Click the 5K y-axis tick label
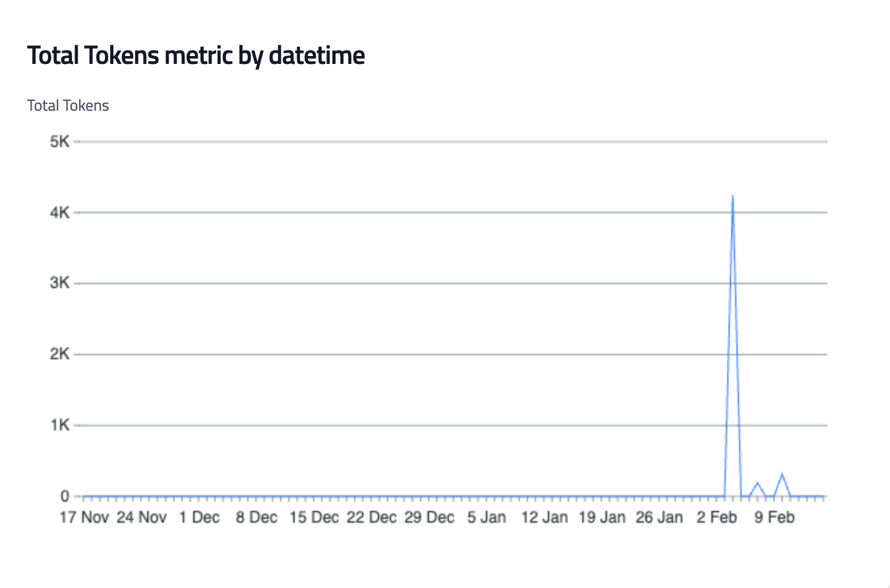 (x=60, y=142)
